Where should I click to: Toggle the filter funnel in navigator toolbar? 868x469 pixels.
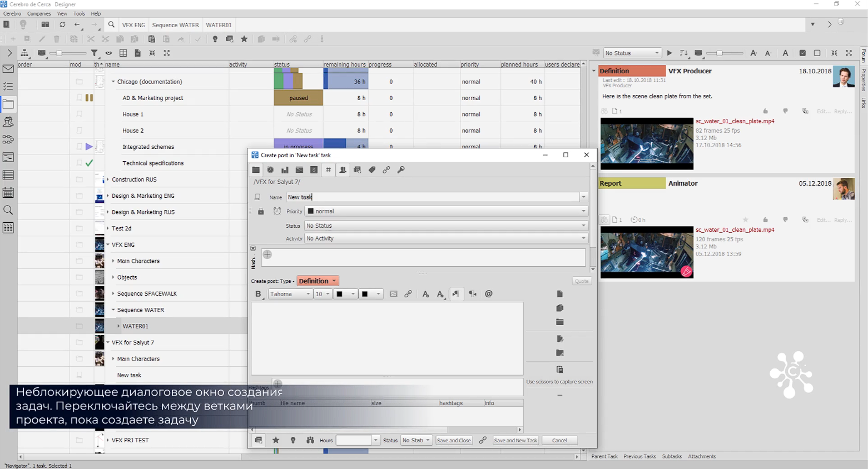[95, 53]
